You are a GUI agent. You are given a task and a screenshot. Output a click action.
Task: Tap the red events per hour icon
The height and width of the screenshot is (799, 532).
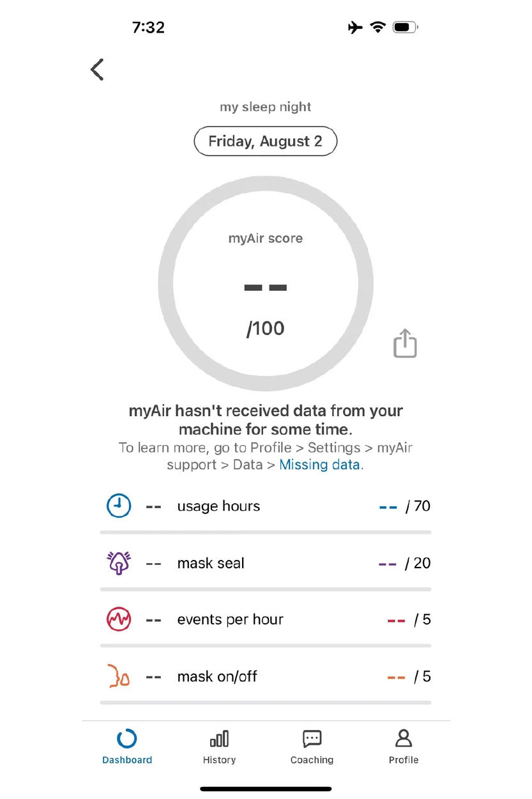[x=119, y=619]
